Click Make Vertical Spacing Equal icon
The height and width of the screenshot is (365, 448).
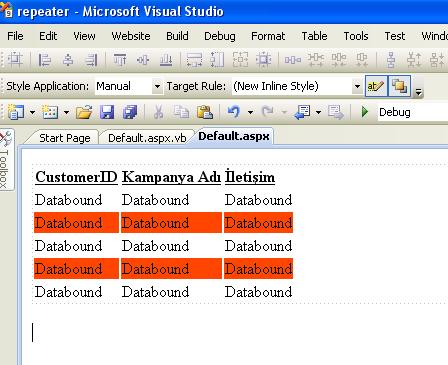coord(391,60)
